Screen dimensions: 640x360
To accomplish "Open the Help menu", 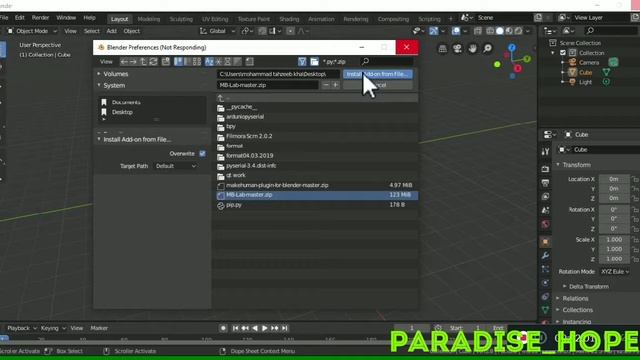I will [89, 18].
